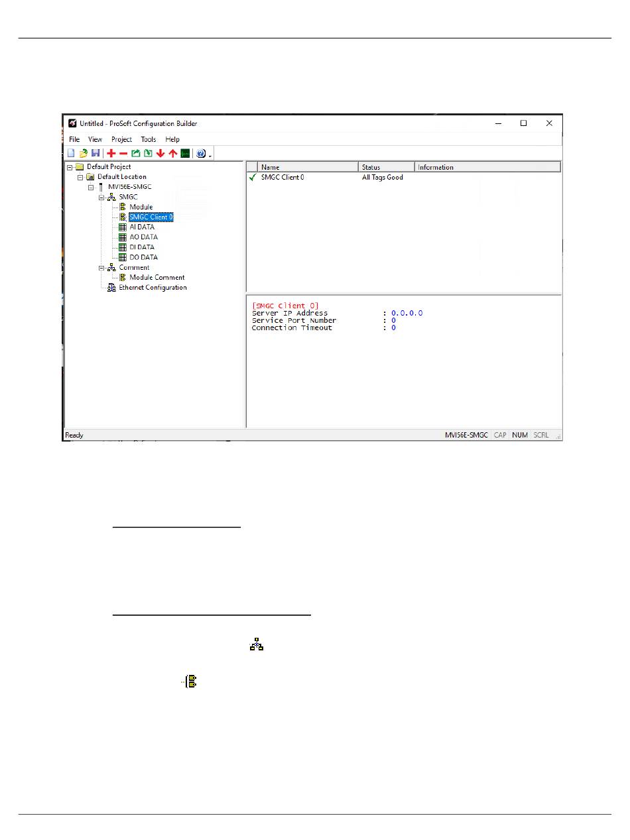This screenshot has height=840, width=630.
Task: Click the red minus Remove icon
Action: point(123,154)
